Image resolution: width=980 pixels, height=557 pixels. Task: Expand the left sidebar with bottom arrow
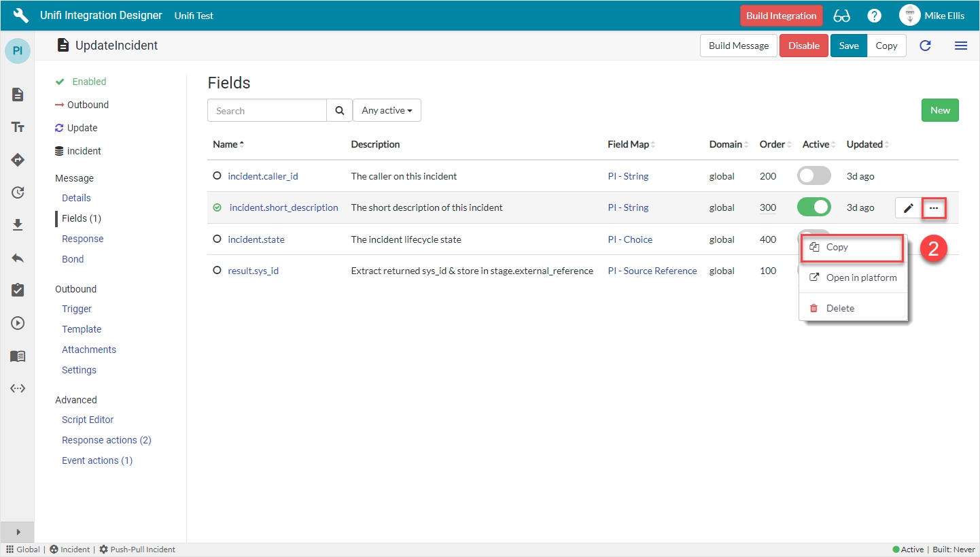click(18, 532)
